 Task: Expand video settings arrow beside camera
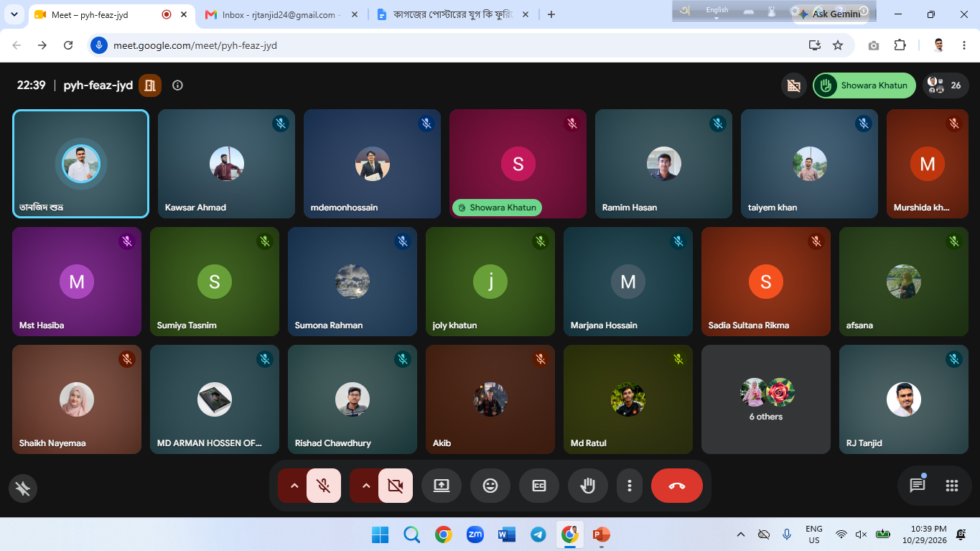click(365, 486)
